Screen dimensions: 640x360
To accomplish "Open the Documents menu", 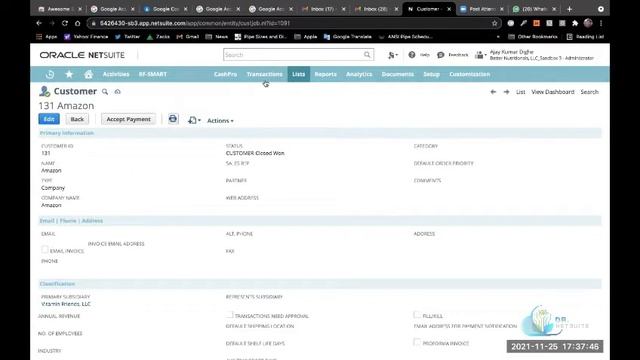I will coord(398,74).
